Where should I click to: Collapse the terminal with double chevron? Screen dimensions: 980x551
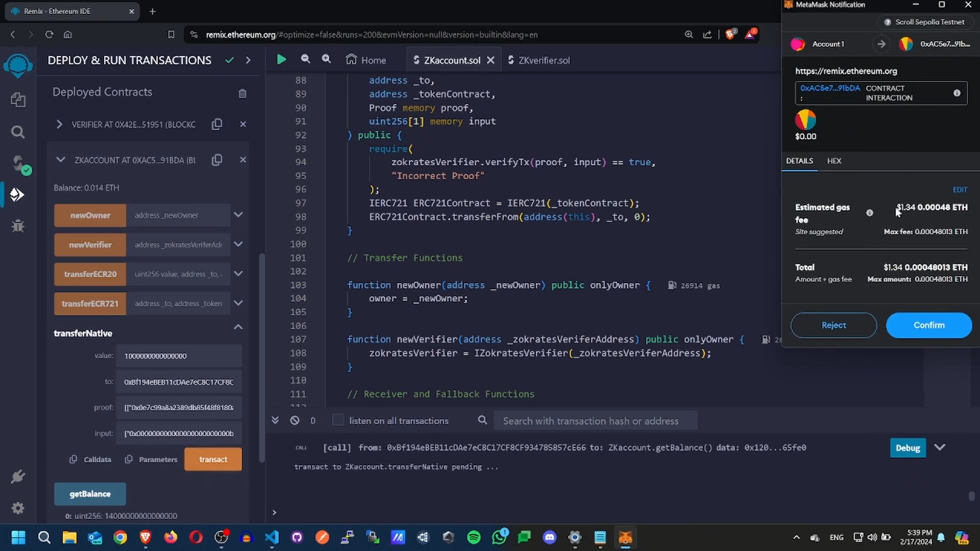click(275, 420)
